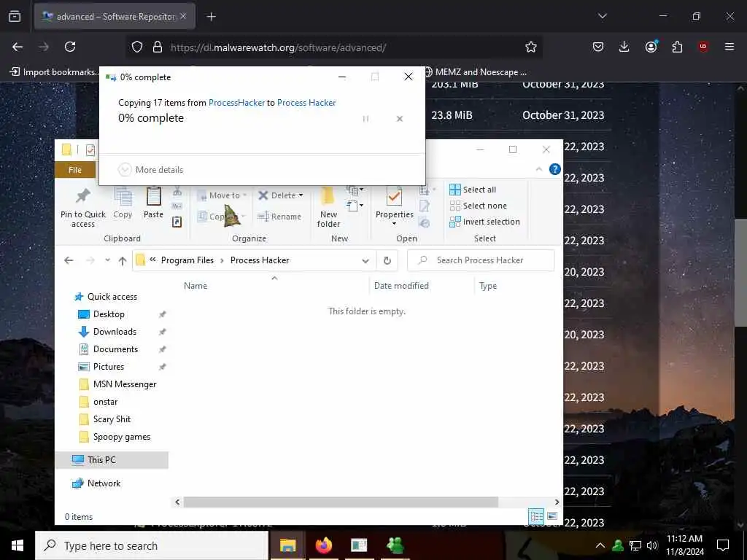Refresh the Process Hacker folder view
This screenshot has width=747, height=560.
coord(387,260)
